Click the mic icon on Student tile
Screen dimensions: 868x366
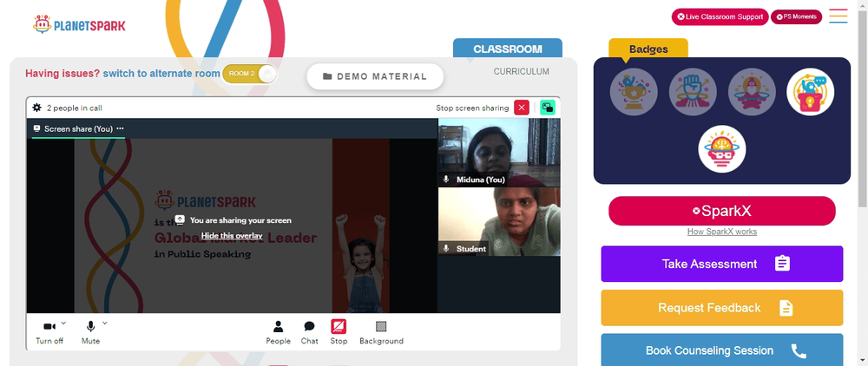coord(446,249)
